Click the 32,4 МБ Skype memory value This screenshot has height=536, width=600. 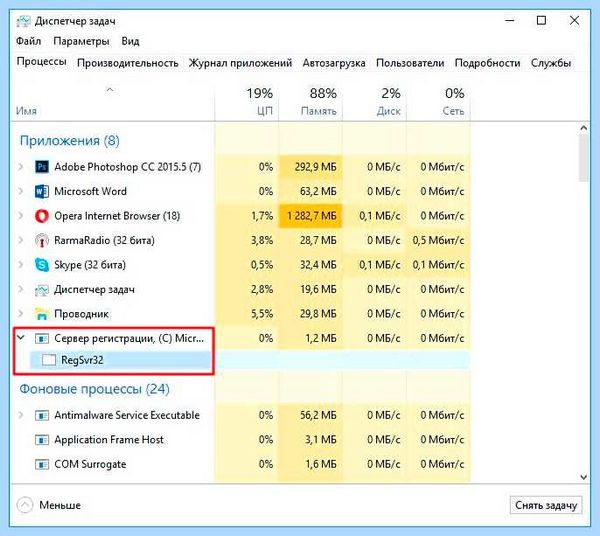click(318, 265)
